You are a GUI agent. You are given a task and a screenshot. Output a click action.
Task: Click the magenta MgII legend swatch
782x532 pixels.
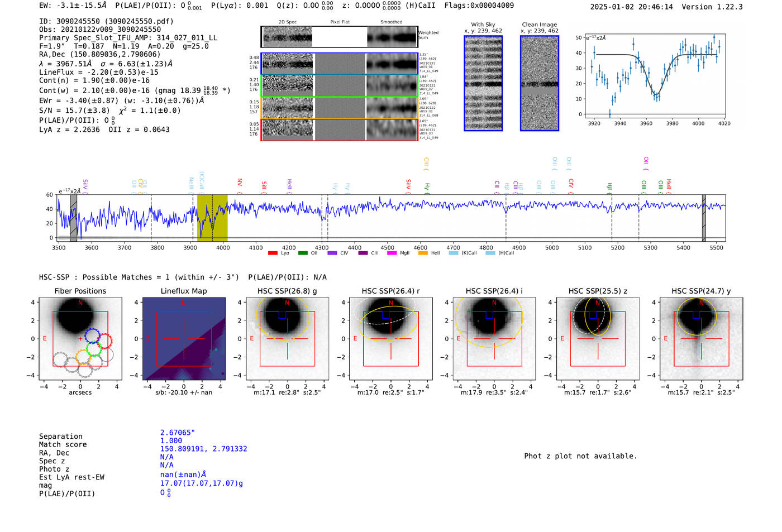[392, 253]
